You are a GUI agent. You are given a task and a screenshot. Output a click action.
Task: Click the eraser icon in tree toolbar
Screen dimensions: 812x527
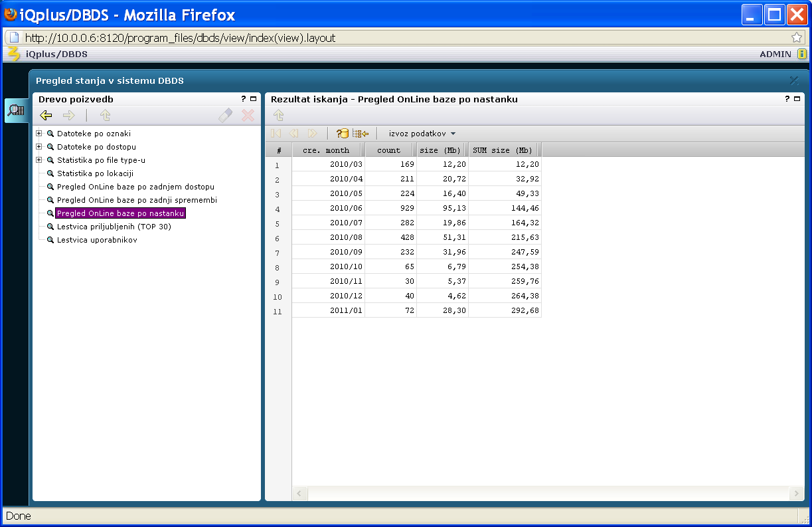tap(226, 116)
